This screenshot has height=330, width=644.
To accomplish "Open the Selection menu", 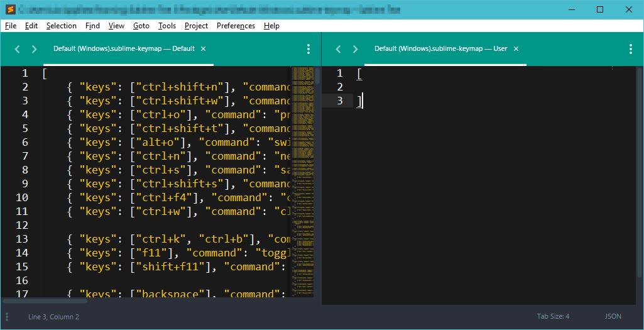I will pyautogui.click(x=61, y=26).
